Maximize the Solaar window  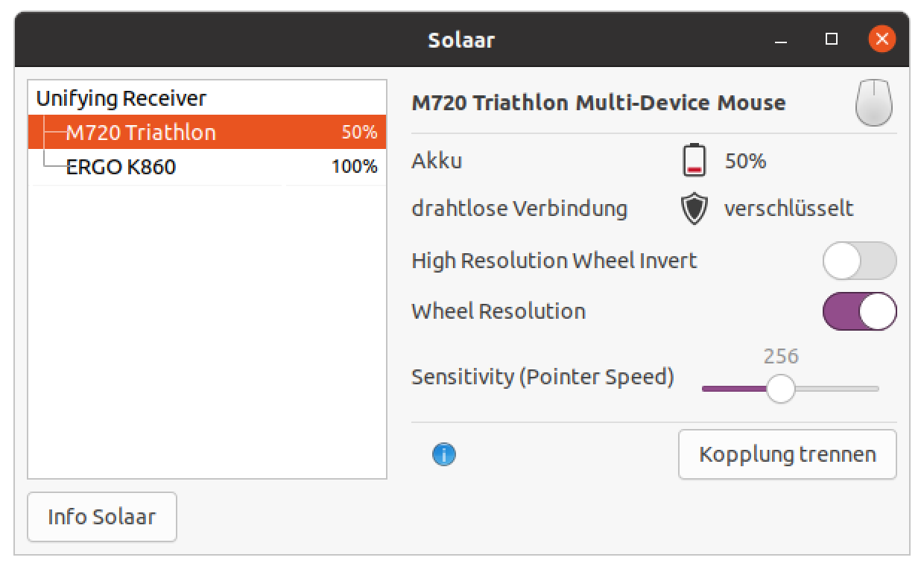tap(832, 39)
